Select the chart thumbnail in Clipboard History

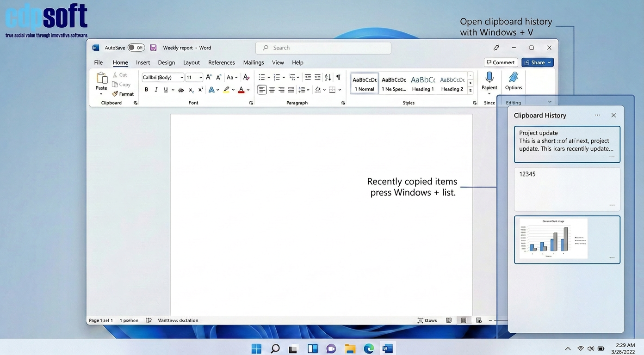point(553,239)
